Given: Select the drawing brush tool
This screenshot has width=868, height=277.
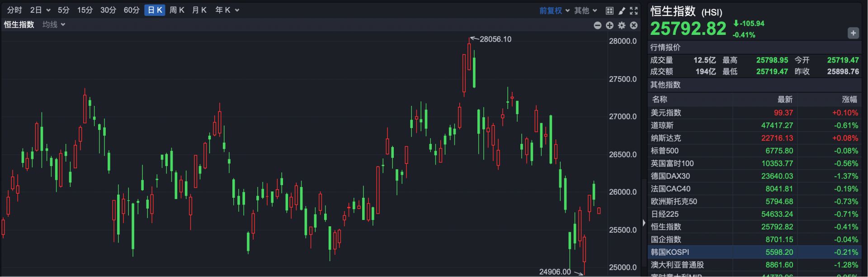Looking at the screenshot, I should coord(622,10).
